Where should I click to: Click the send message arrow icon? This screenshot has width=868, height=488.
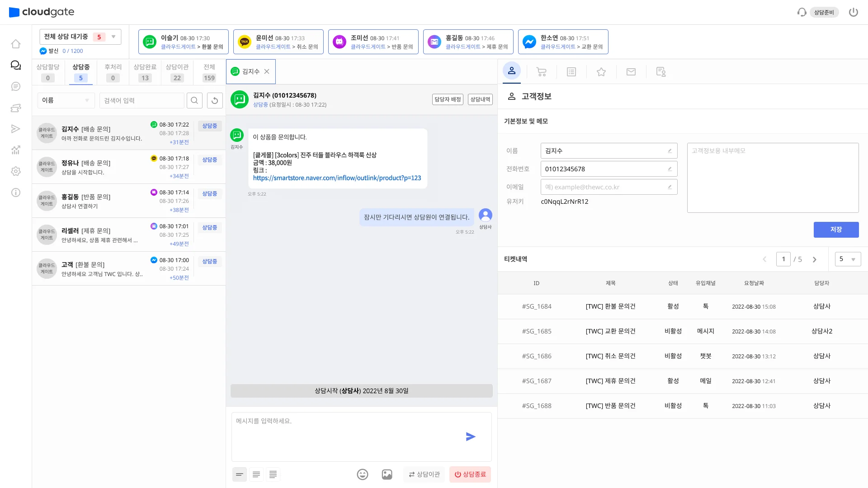point(471,436)
